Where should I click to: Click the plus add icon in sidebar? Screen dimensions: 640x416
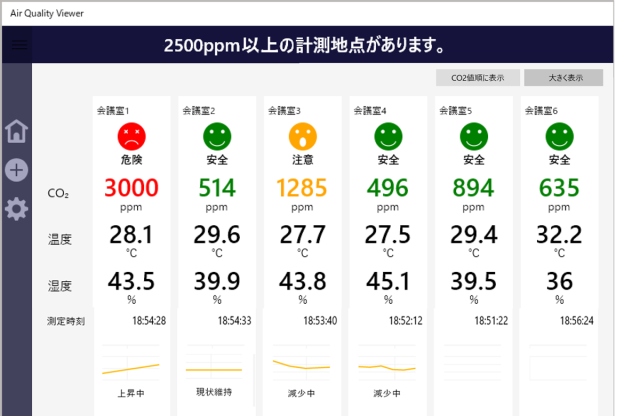[x=16, y=170]
